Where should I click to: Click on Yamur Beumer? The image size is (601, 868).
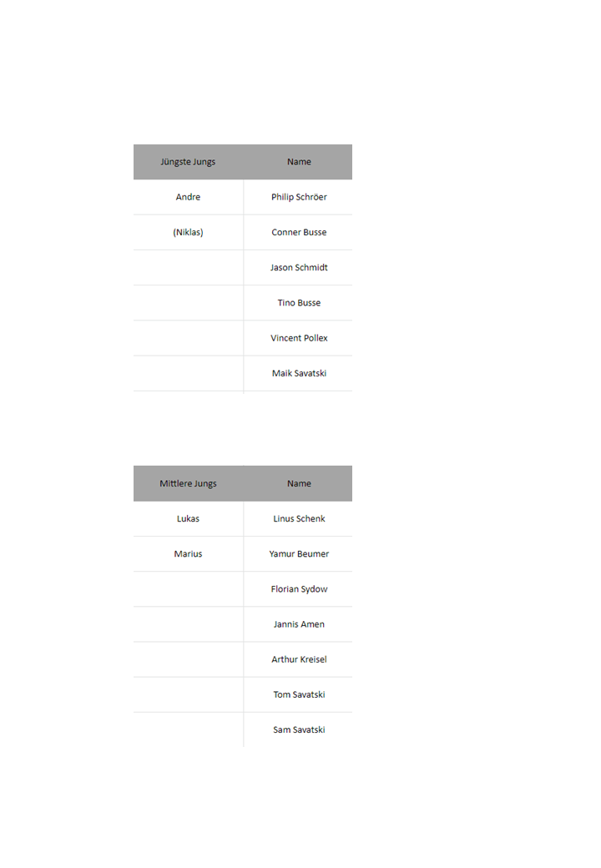point(299,554)
